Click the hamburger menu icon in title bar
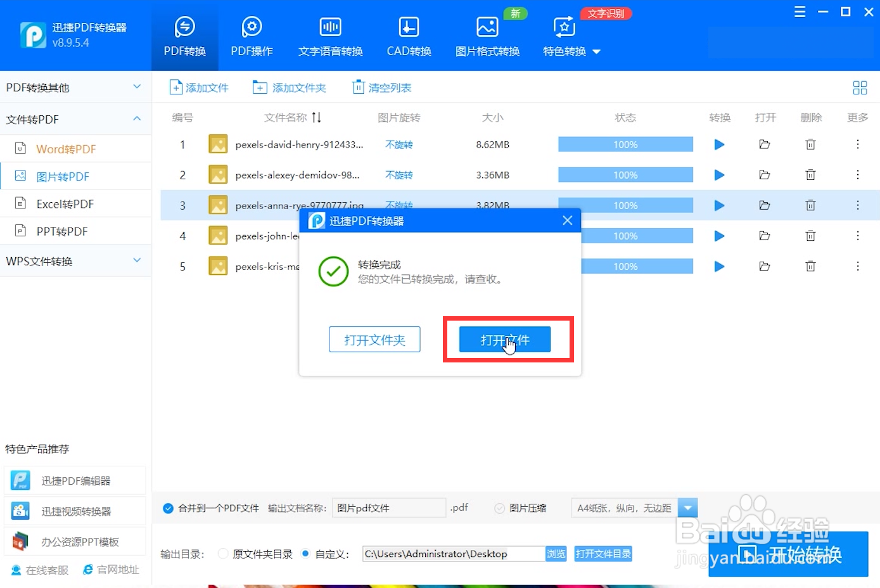Viewport: 880px width, 588px height. [800, 12]
